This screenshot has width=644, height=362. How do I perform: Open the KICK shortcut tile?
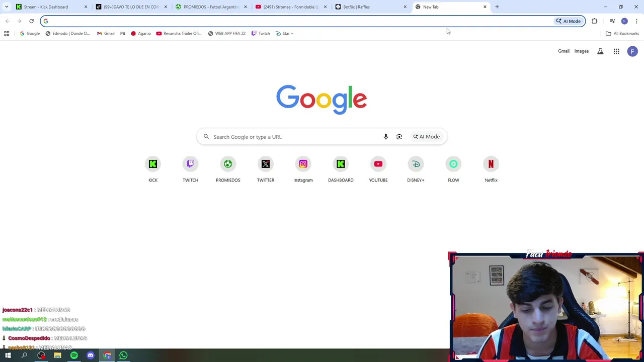pos(153,170)
